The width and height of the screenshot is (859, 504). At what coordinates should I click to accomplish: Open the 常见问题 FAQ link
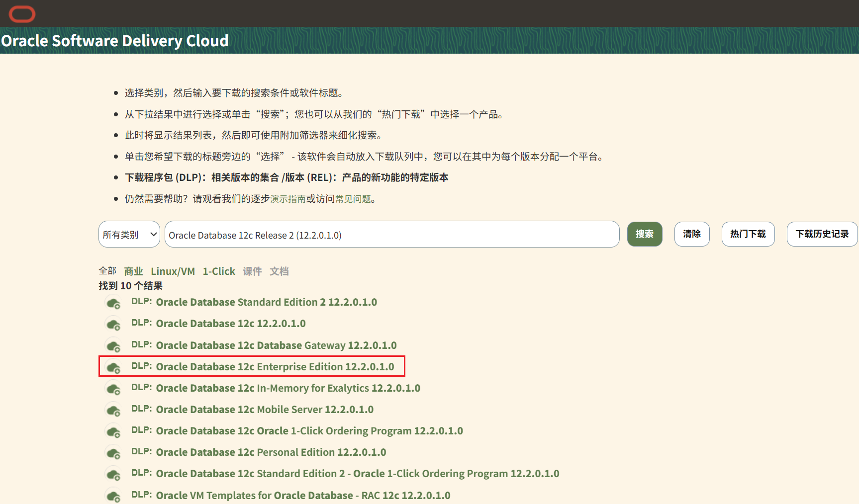(x=353, y=199)
